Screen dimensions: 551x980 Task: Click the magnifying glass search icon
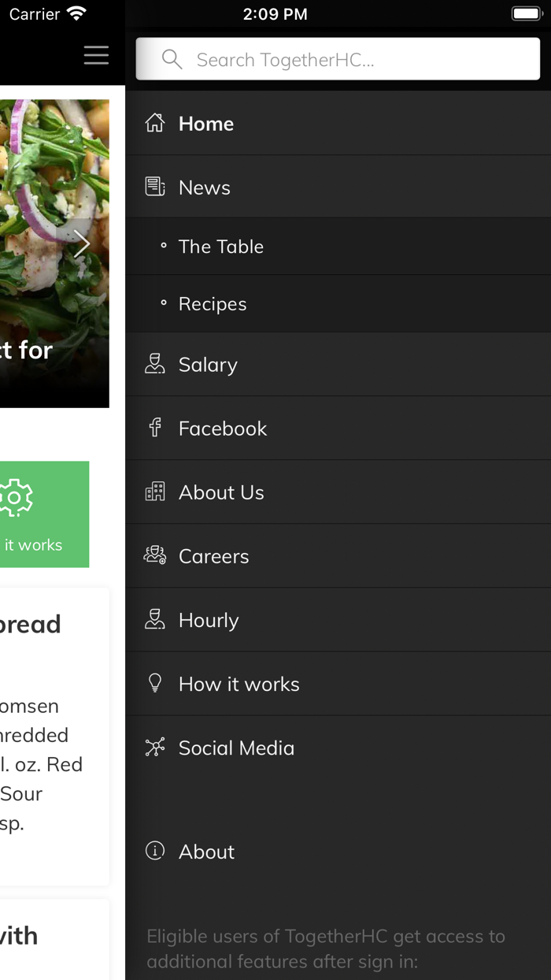coord(172,59)
